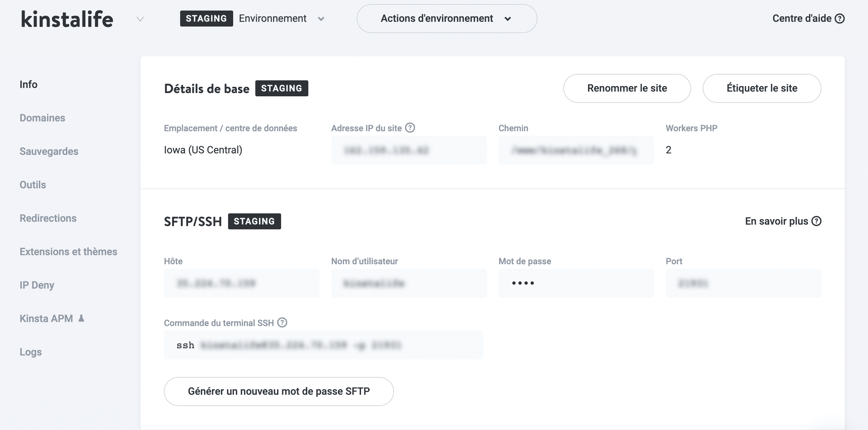The width and height of the screenshot is (868, 430).
Task: Select Sauvegardes from the sidebar
Action: 49,151
